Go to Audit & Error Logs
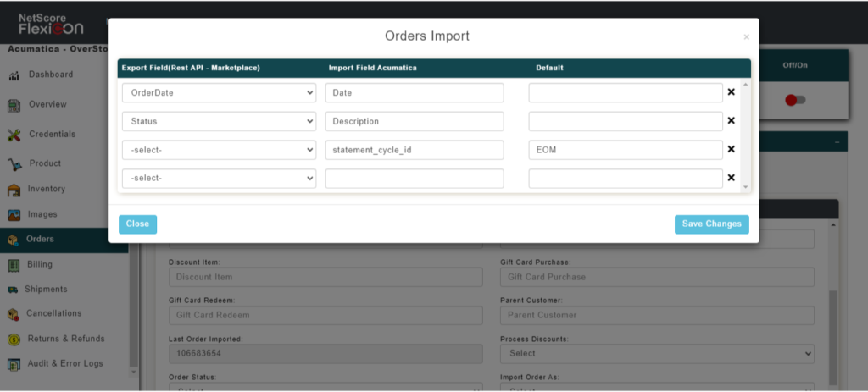Image resolution: width=868 pixels, height=392 pixels. point(65,364)
